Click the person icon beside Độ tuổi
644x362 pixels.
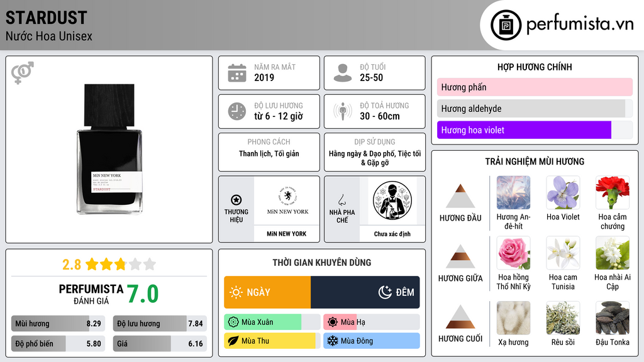point(343,73)
